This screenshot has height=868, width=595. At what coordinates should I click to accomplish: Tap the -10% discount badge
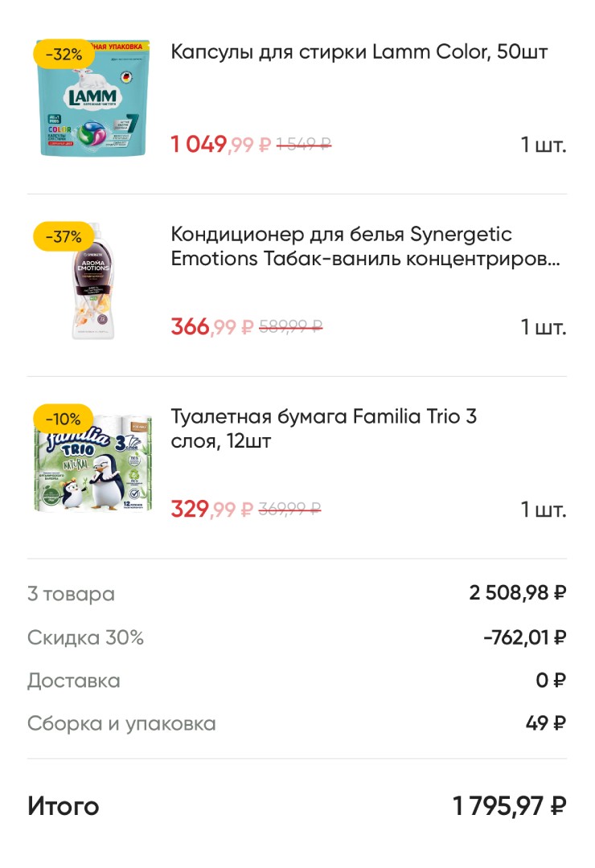click(64, 419)
